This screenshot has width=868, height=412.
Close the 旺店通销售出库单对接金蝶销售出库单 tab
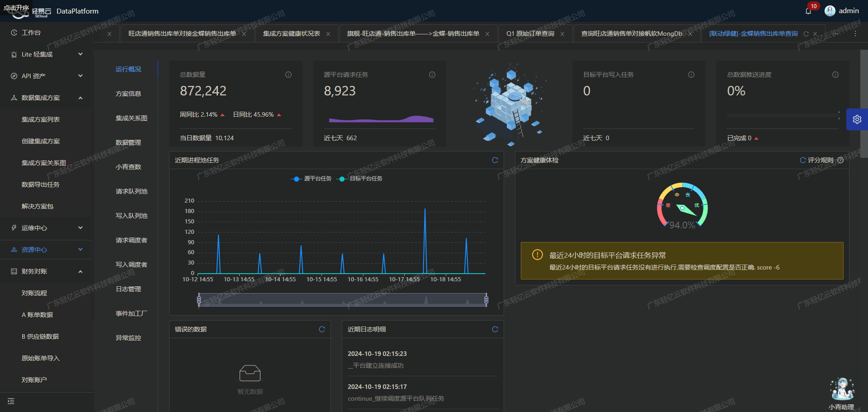(x=244, y=34)
